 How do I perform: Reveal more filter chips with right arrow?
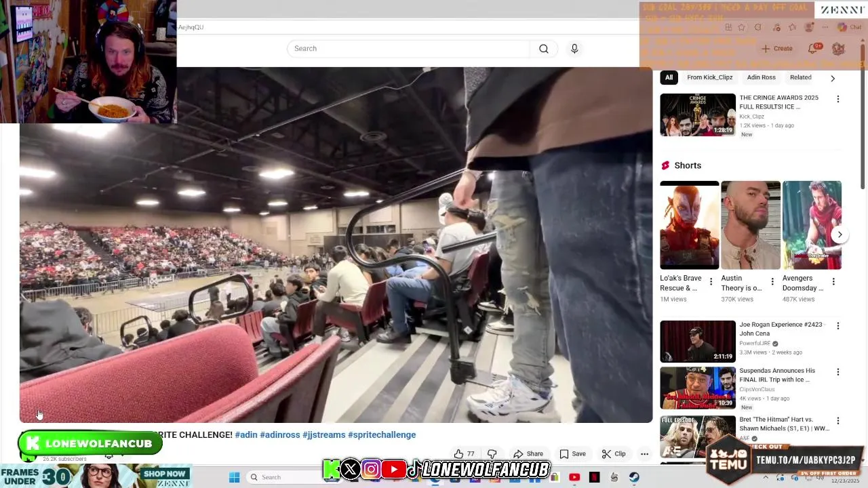point(833,78)
